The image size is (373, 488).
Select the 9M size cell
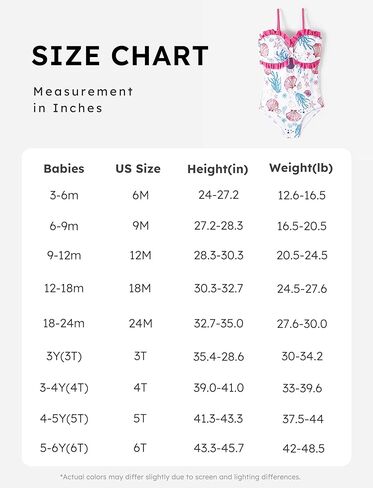tap(140, 226)
